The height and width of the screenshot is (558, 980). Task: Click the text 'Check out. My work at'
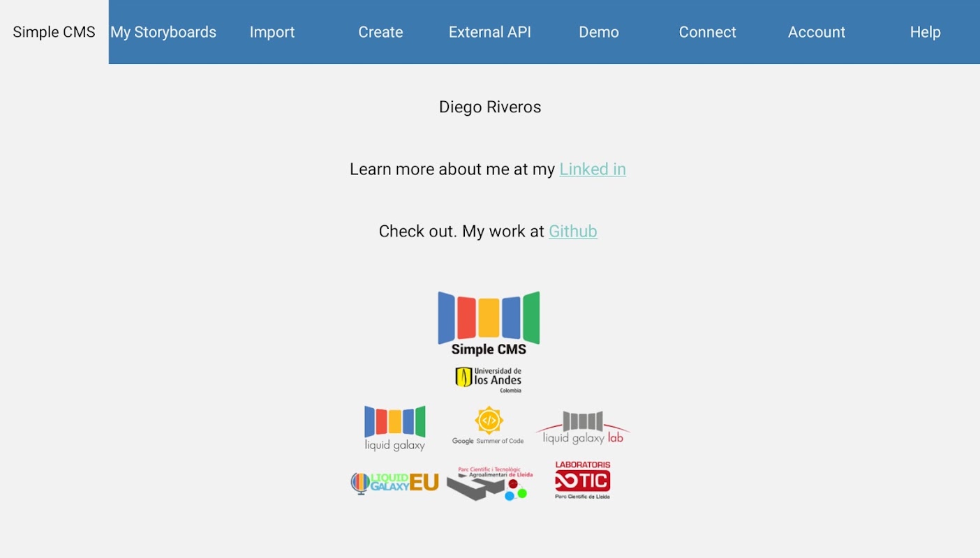pyautogui.click(x=461, y=232)
